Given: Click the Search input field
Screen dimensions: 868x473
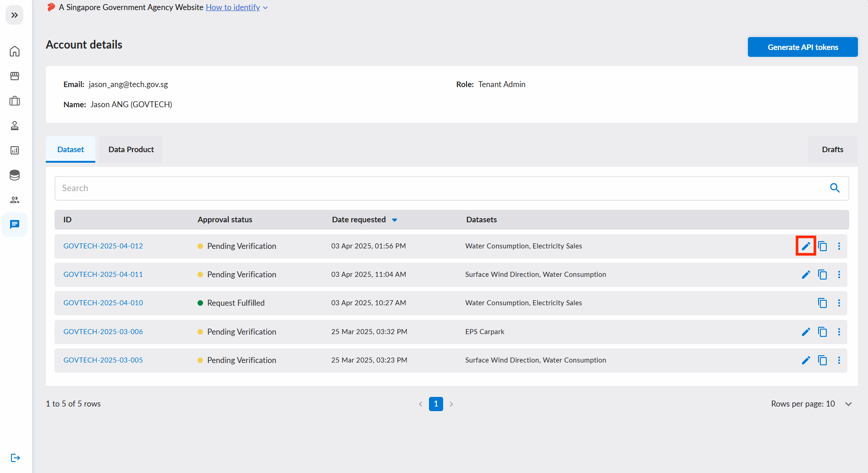Looking at the screenshot, I should tap(451, 188).
